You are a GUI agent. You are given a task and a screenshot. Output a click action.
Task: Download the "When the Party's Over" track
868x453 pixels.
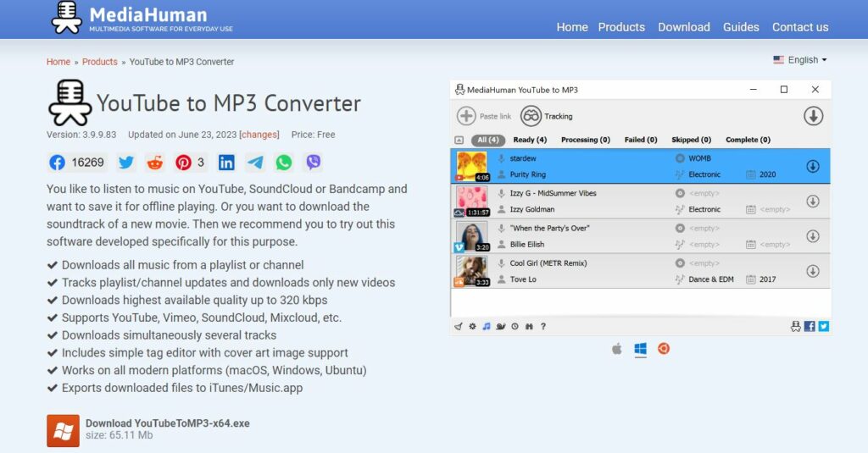point(813,236)
